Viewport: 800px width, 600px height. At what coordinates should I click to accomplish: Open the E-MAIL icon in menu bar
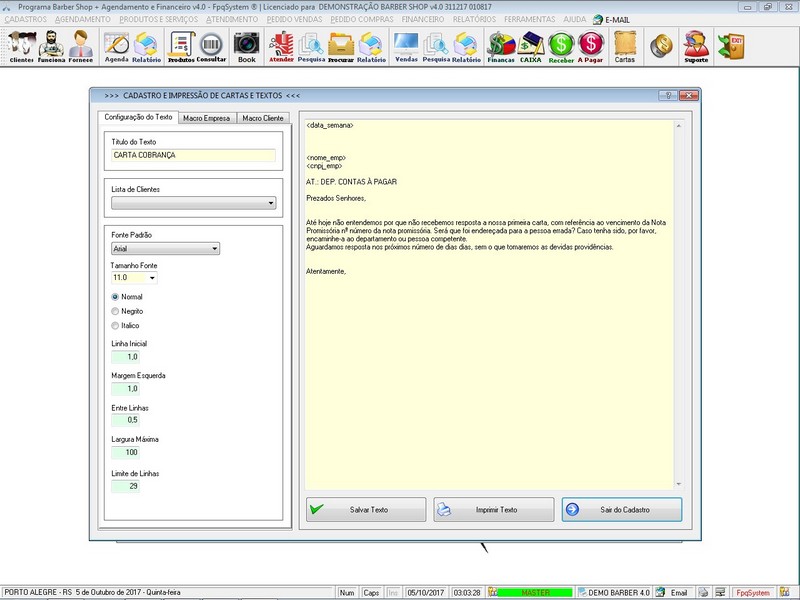point(611,20)
